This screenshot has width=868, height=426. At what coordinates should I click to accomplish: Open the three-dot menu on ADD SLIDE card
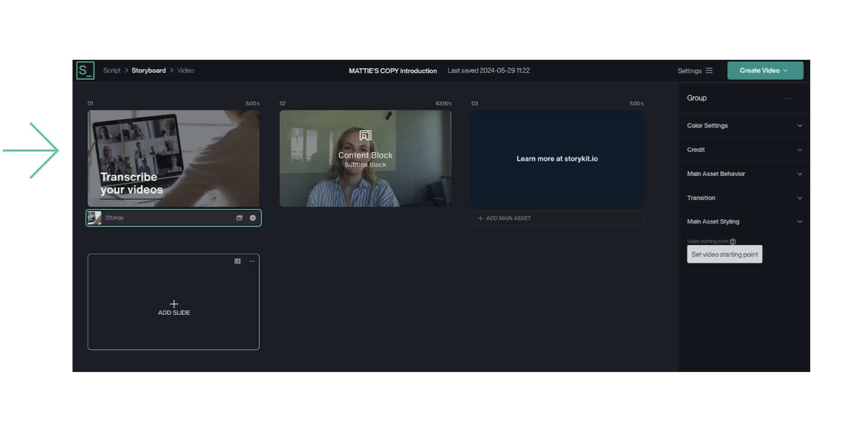252,261
